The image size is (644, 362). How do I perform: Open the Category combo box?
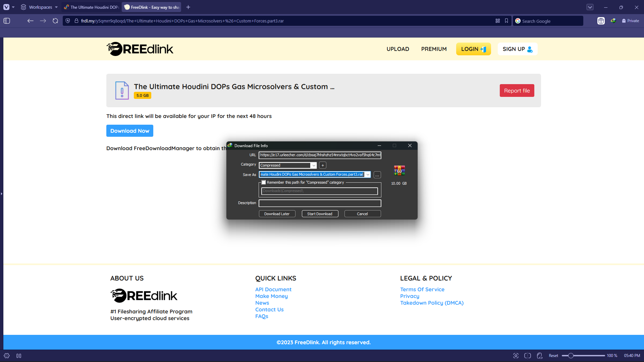(288, 165)
